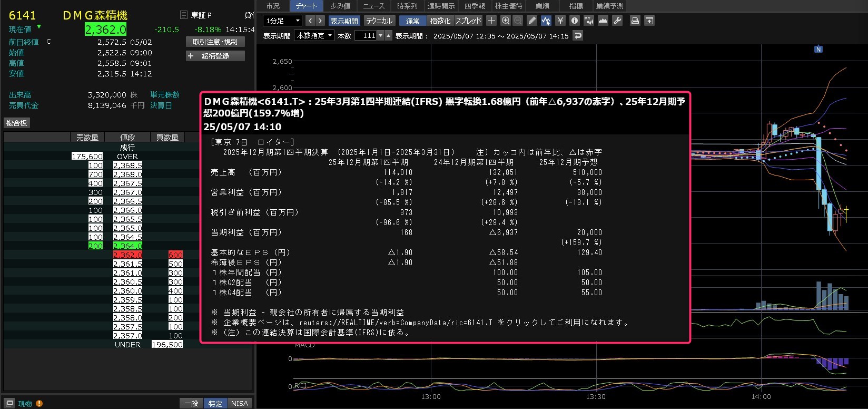The image size is (868, 409).
Task: Switch to the チャート tab
Action: tap(306, 6)
